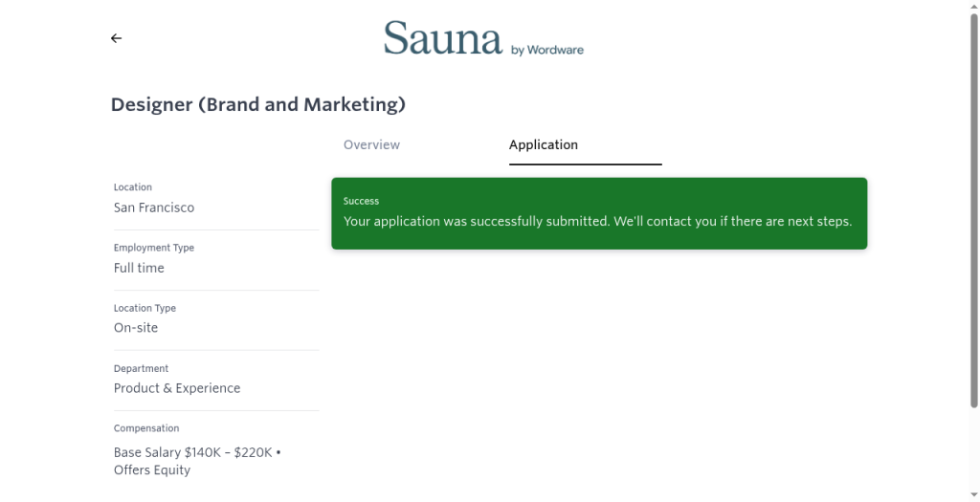The height and width of the screenshot is (502, 980).
Task: Click the Sauna logo at top
Action: (x=442, y=38)
